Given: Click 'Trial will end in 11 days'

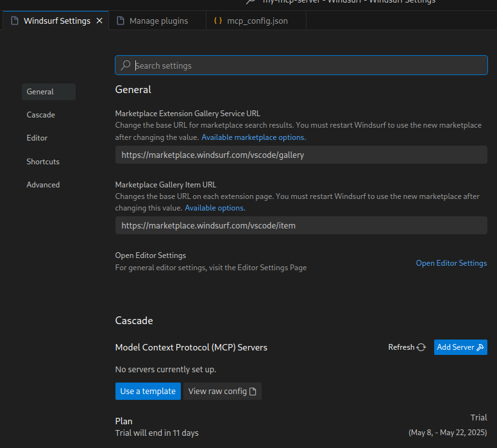Looking at the screenshot, I should tap(157, 433).
